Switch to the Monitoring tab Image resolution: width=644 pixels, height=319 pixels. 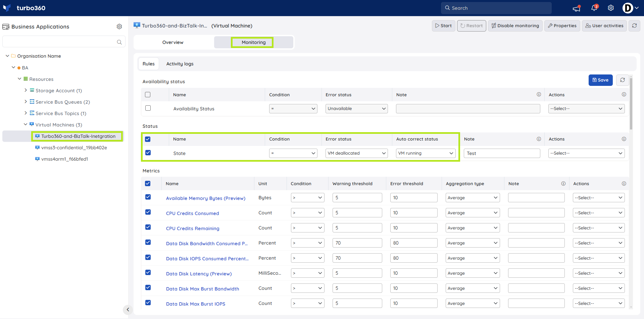click(x=253, y=42)
